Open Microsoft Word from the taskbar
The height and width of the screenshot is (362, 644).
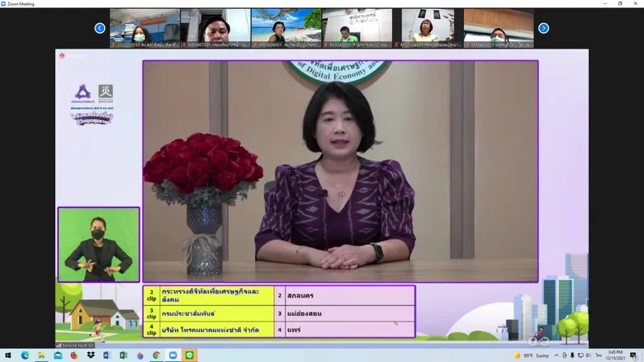pyautogui.click(x=107, y=355)
